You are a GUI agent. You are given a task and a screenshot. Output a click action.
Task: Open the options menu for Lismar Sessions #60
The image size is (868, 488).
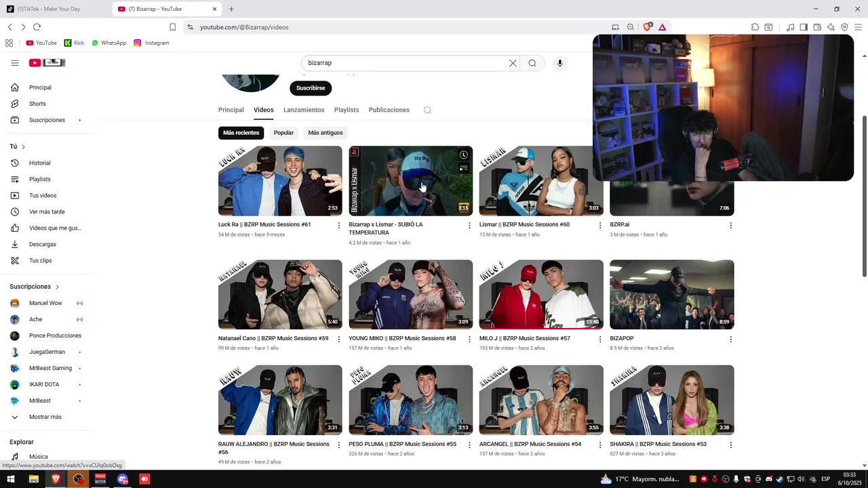click(599, 225)
